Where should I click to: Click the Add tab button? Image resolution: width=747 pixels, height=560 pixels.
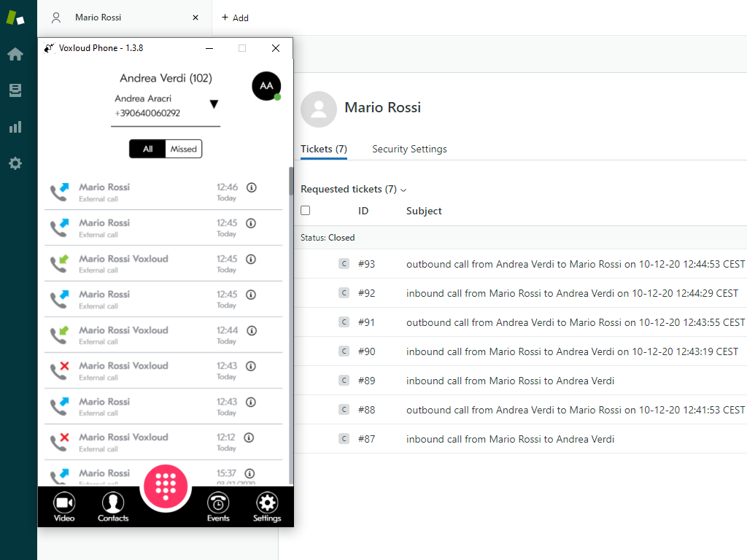point(235,17)
